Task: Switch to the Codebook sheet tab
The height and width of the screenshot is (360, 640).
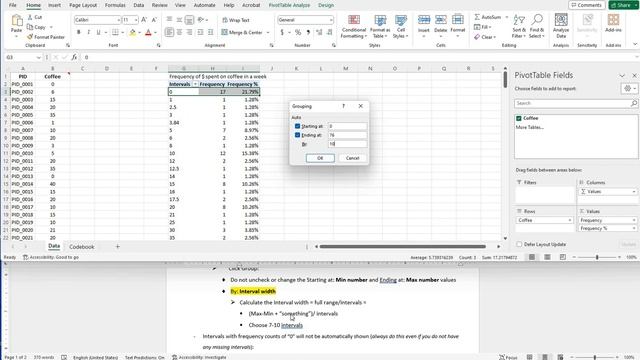Action: (x=82, y=247)
